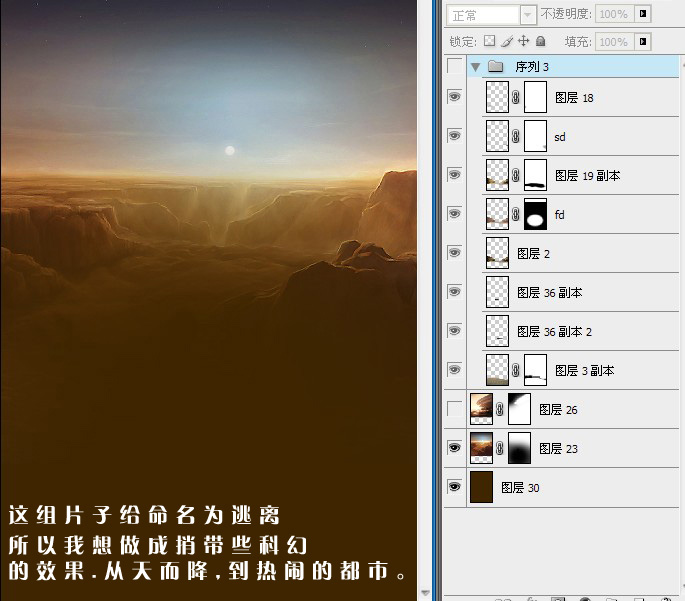
Task: Collapse the 序列 3 group triangle
Action: pos(476,67)
